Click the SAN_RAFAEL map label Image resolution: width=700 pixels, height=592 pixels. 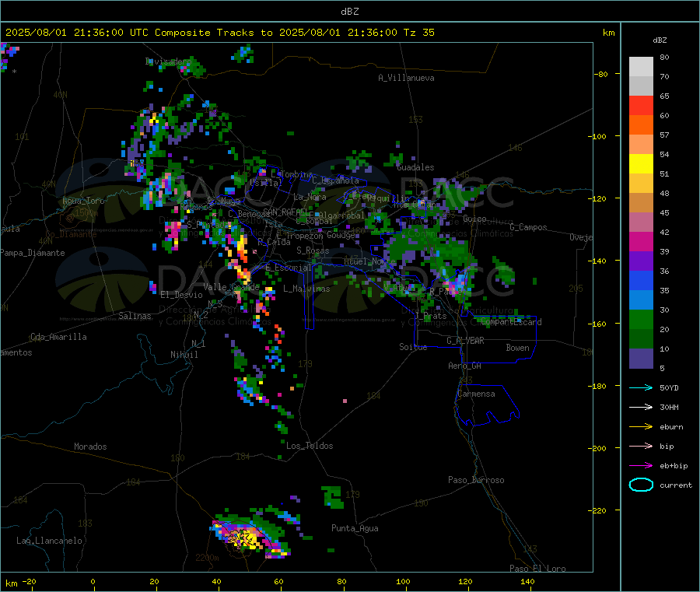[285, 212]
